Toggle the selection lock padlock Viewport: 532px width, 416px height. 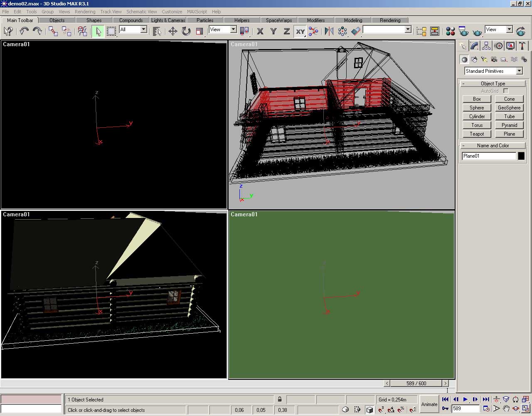tap(280, 399)
